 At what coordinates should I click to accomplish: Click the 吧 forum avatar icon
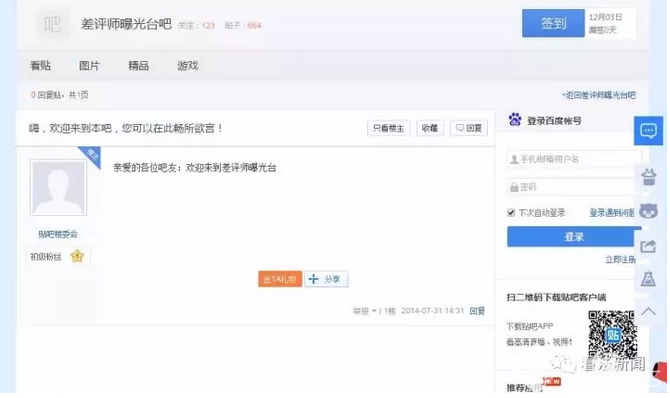53,24
